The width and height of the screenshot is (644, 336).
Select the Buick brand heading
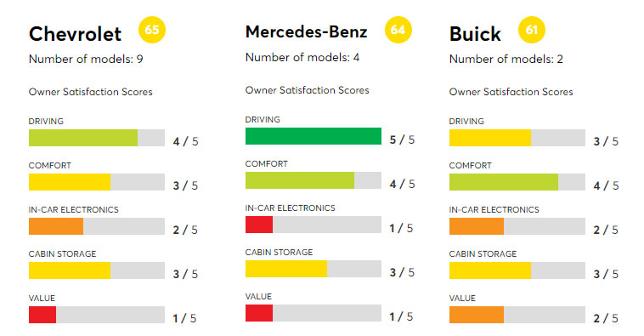tap(475, 34)
